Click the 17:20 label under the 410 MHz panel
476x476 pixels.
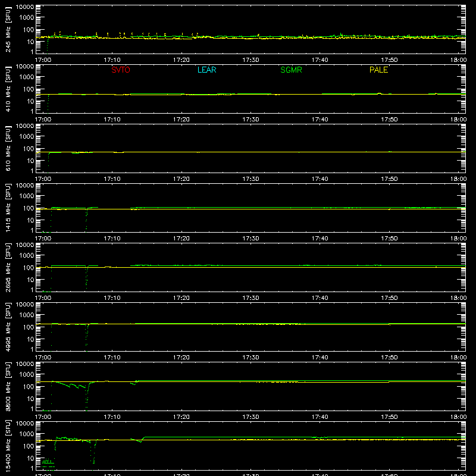point(181,120)
